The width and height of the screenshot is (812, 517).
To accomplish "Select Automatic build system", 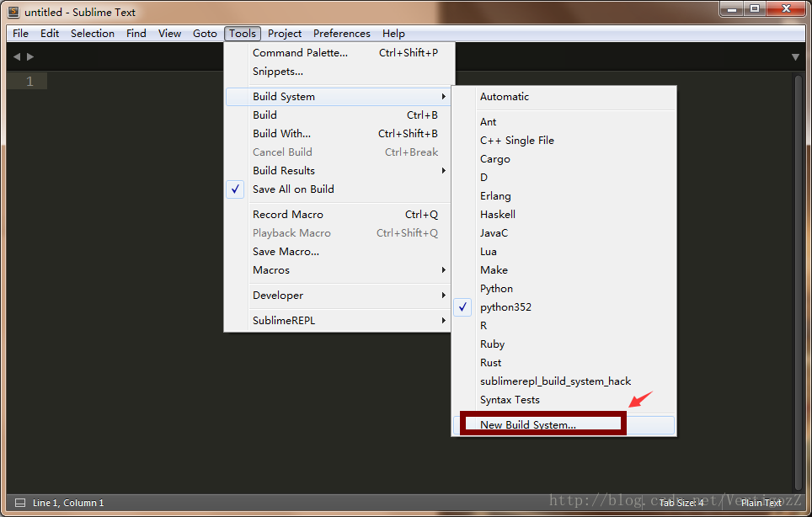I will [564, 97].
